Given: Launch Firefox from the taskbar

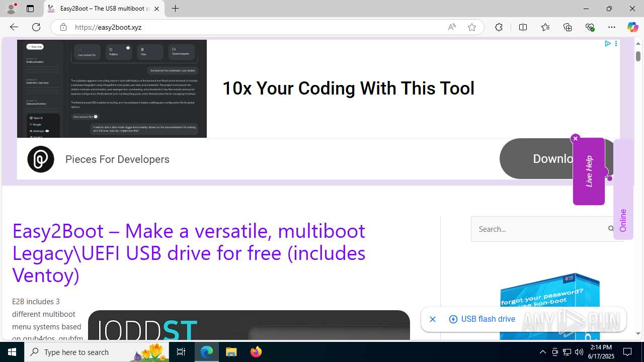Looking at the screenshot, I should click(256, 352).
